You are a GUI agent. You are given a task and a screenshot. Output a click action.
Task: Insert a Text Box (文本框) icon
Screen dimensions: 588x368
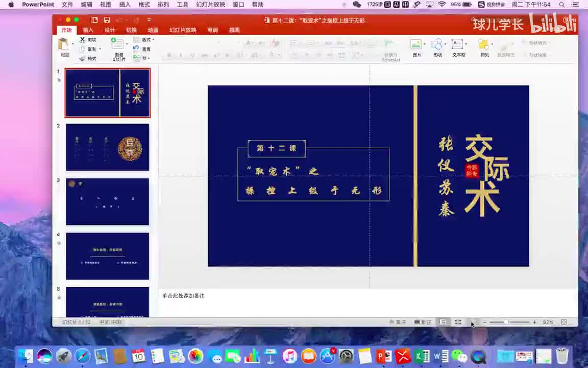tap(457, 44)
